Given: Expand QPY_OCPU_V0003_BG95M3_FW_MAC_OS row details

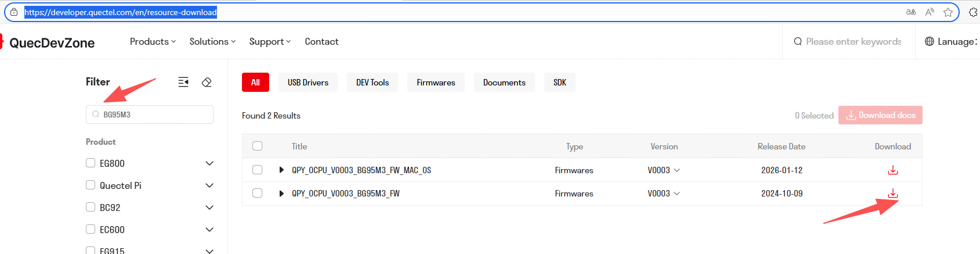Looking at the screenshot, I should point(281,170).
